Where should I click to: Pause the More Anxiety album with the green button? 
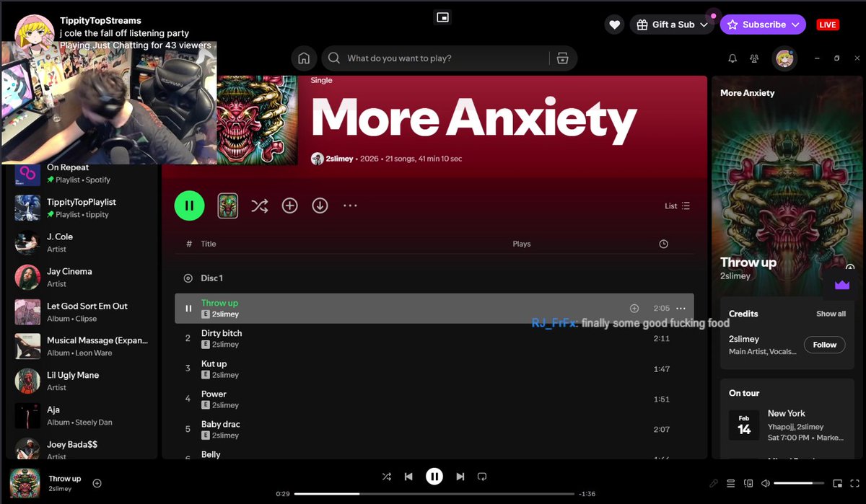pyautogui.click(x=189, y=205)
